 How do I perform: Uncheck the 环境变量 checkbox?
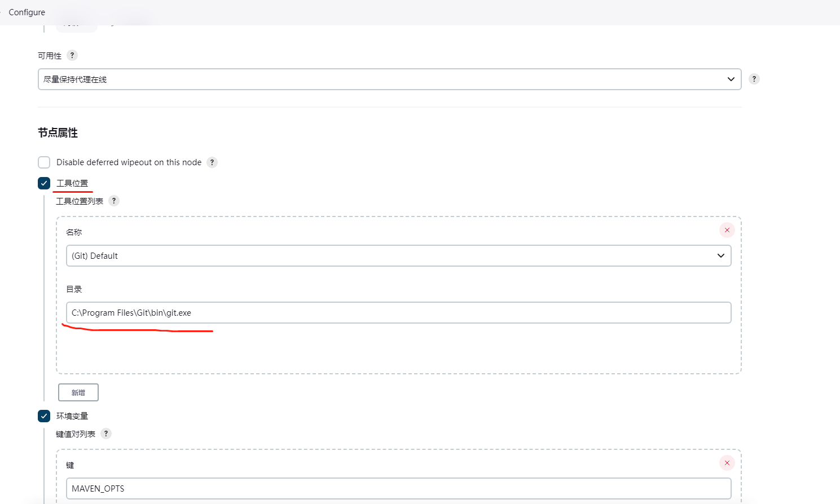(x=44, y=416)
